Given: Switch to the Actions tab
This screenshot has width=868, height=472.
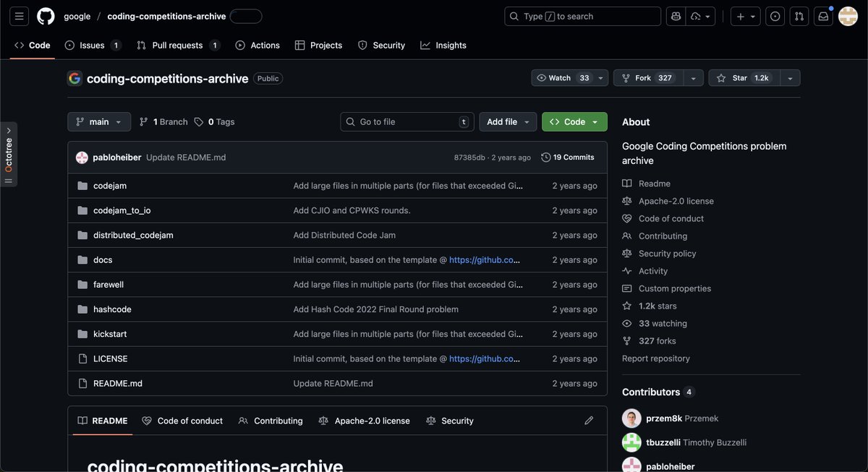Looking at the screenshot, I should click(x=258, y=46).
